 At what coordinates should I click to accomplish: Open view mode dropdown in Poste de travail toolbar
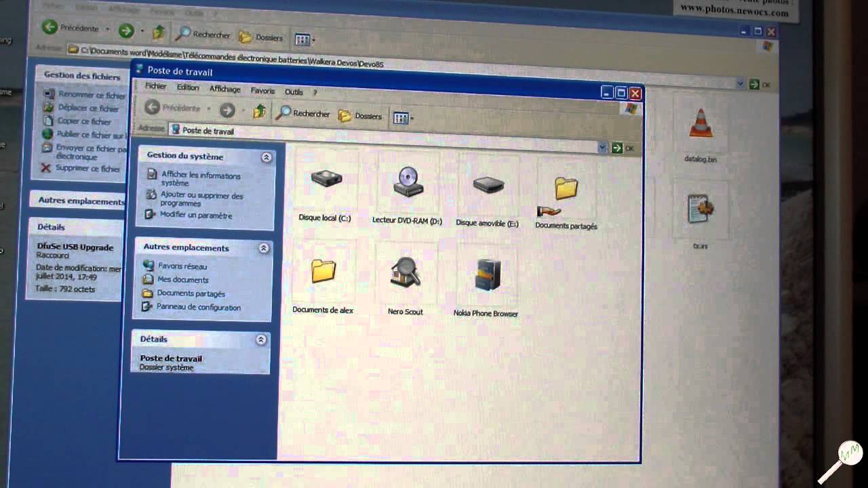403,118
